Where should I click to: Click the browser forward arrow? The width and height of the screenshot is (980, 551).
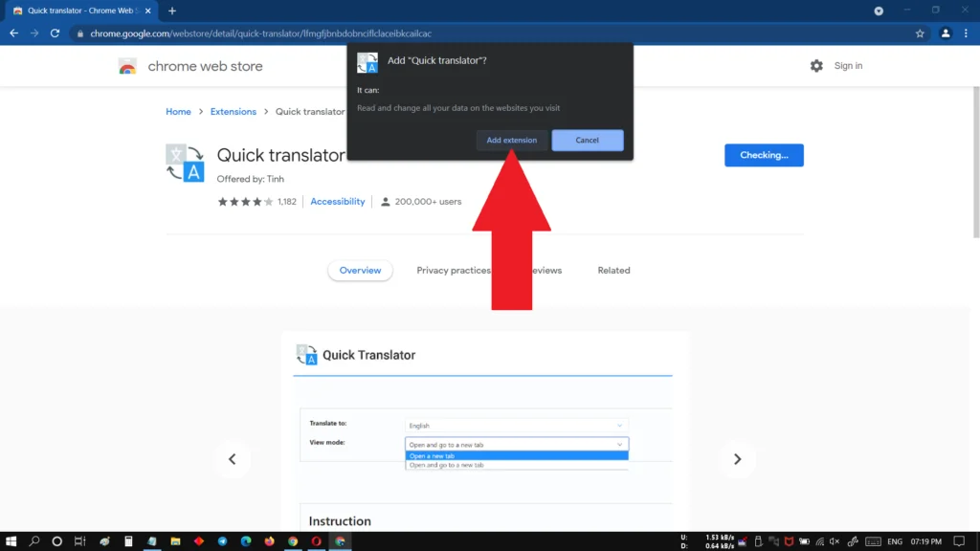tap(34, 33)
